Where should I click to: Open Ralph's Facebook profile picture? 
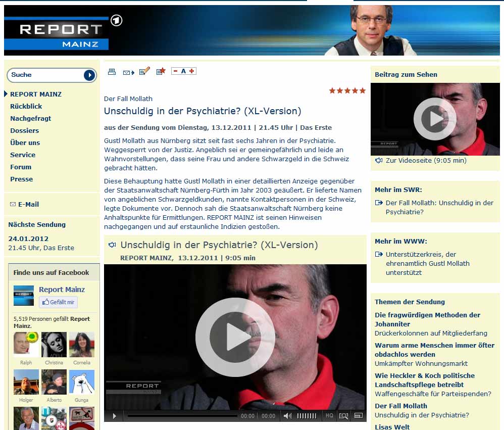pyautogui.click(x=26, y=345)
